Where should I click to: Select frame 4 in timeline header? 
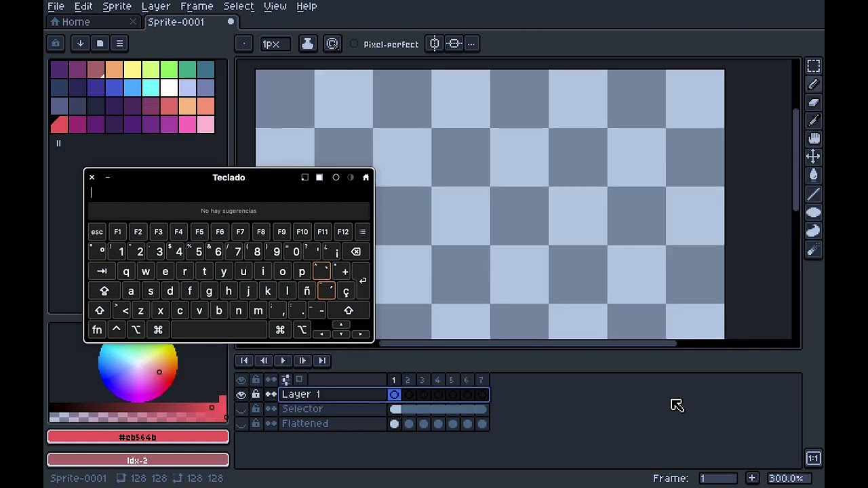click(x=437, y=380)
